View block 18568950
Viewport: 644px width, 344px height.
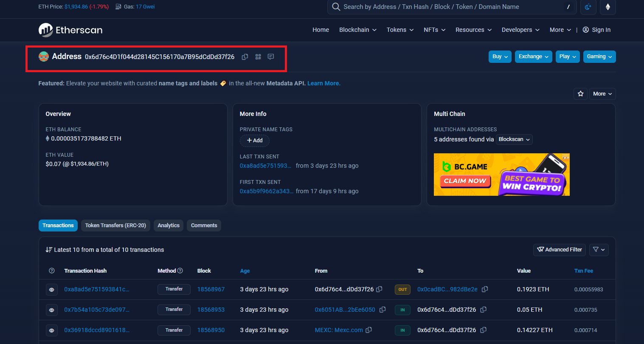(x=211, y=330)
